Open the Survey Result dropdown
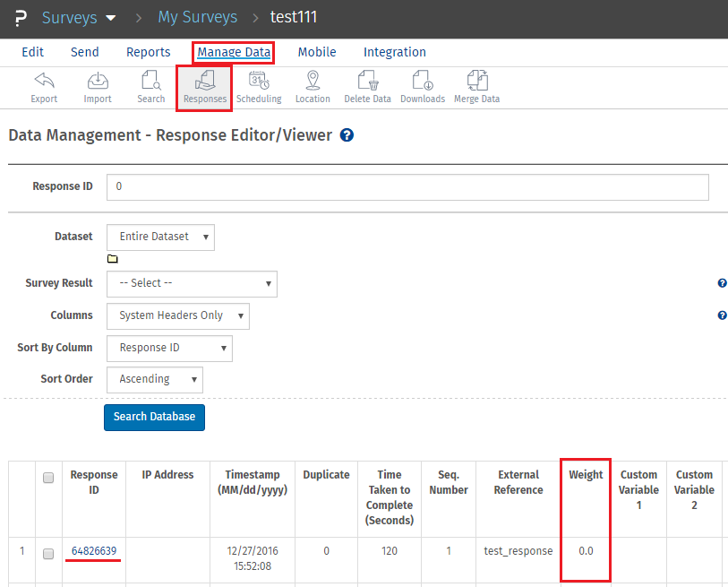The width and height of the screenshot is (728, 587). tap(192, 283)
